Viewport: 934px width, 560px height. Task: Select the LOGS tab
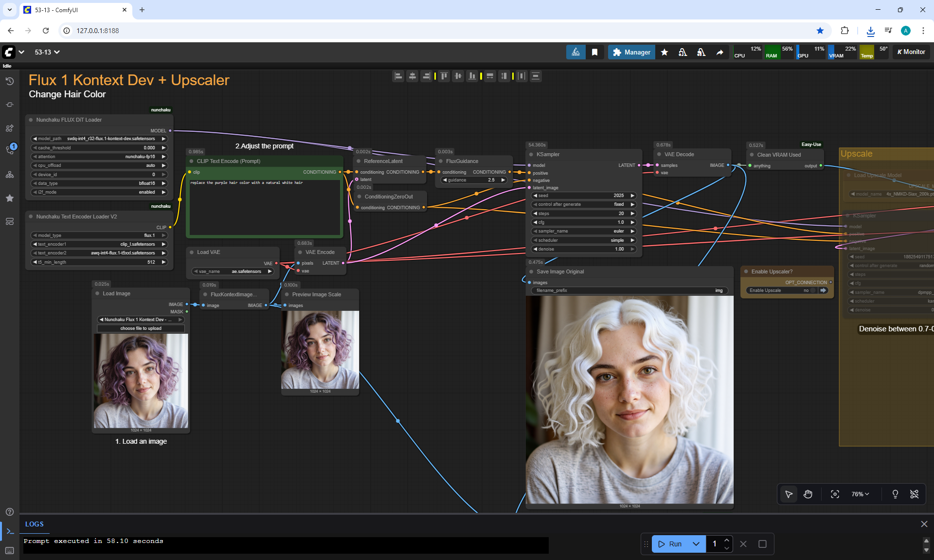tap(34, 524)
